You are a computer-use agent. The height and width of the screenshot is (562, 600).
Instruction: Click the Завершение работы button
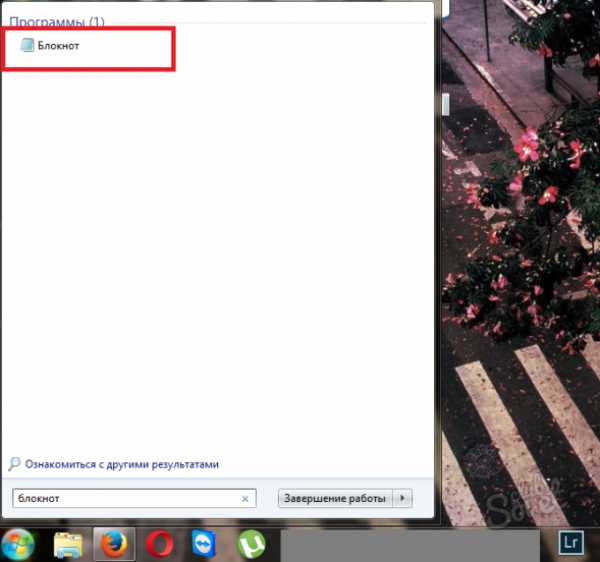pyautogui.click(x=335, y=498)
